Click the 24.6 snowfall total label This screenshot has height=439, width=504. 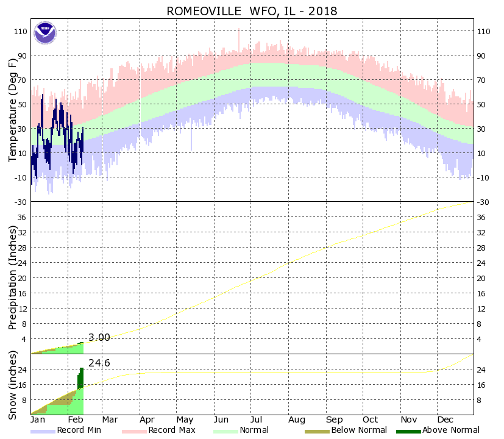[99, 363]
